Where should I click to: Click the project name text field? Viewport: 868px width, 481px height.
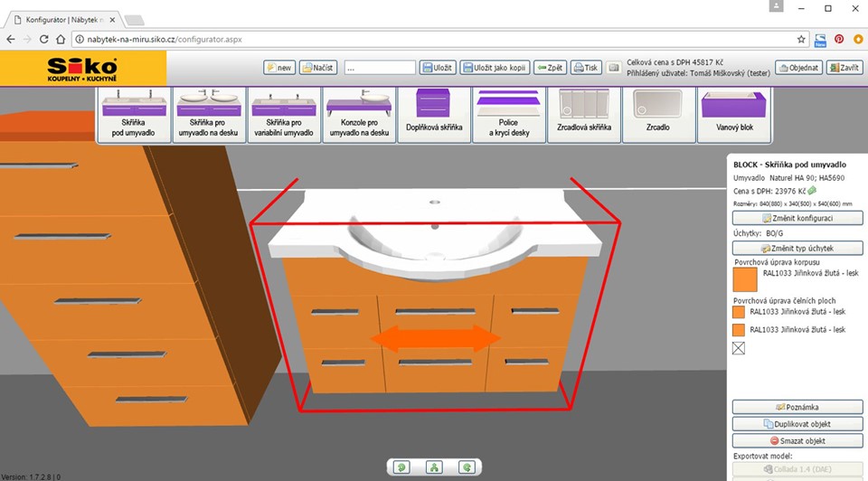(380, 68)
